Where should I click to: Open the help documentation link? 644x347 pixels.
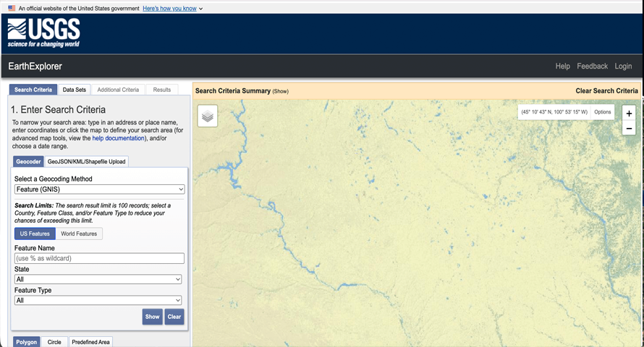point(118,138)
